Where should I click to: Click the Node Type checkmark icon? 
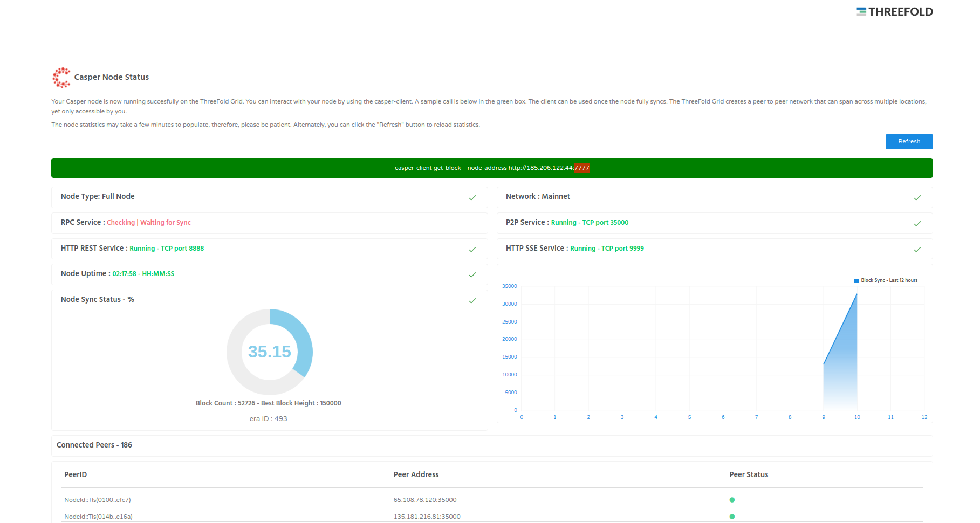click(x=472, y=198)
